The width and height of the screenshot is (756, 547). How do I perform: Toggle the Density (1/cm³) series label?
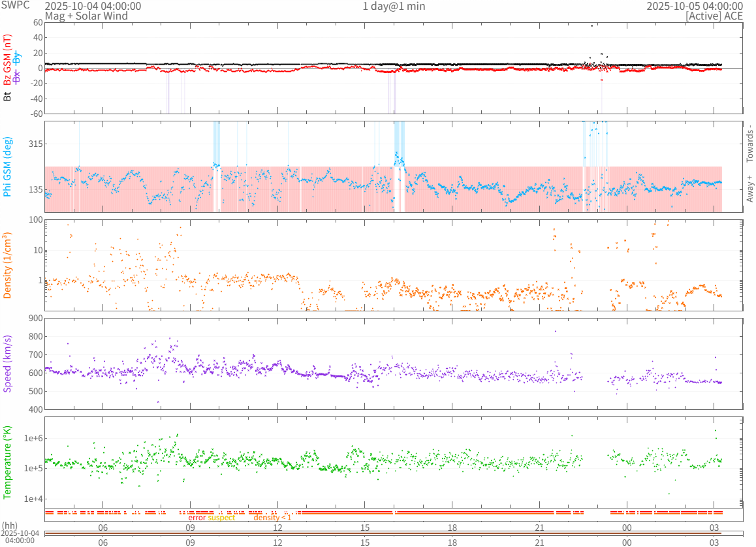8,266
